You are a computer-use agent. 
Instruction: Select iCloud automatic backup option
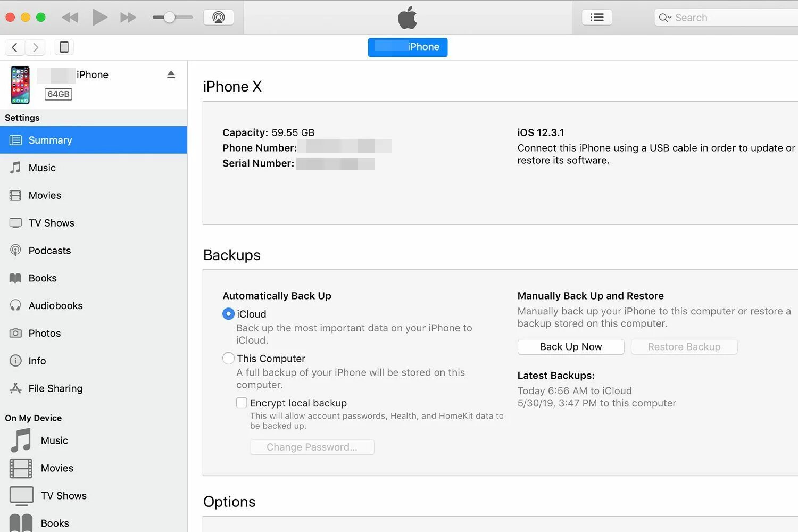(x=228, y=314)
